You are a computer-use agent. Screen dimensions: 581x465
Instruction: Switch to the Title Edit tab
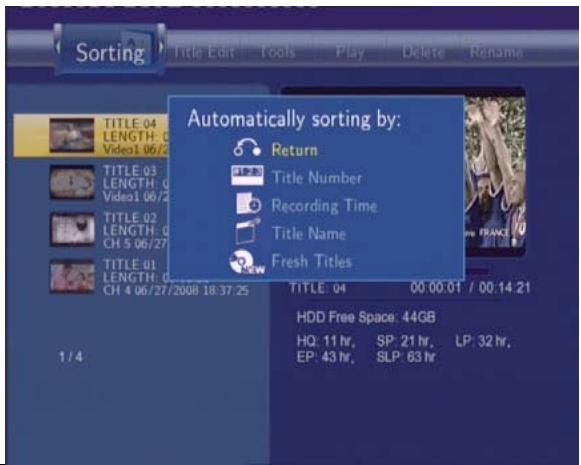[204, 53]
